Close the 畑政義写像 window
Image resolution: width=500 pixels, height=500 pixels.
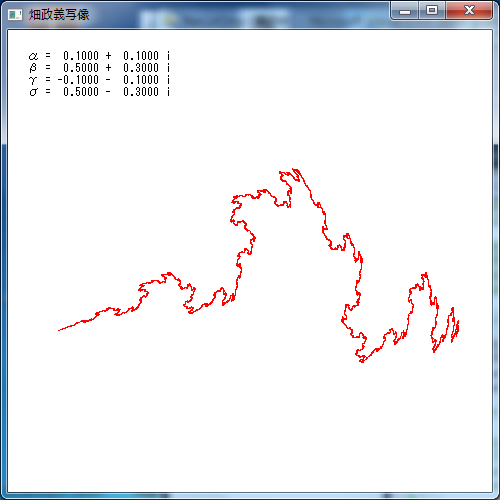pos(469,11)
